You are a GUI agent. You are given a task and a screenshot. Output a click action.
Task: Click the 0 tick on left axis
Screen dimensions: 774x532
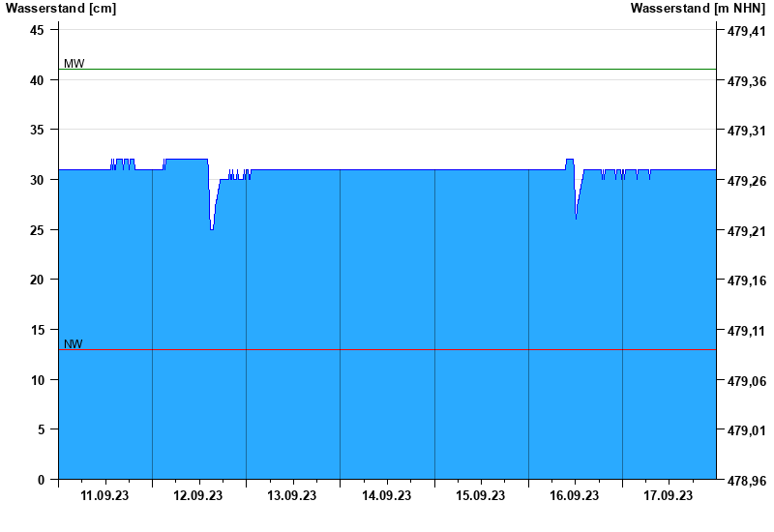tap(41, 480)
